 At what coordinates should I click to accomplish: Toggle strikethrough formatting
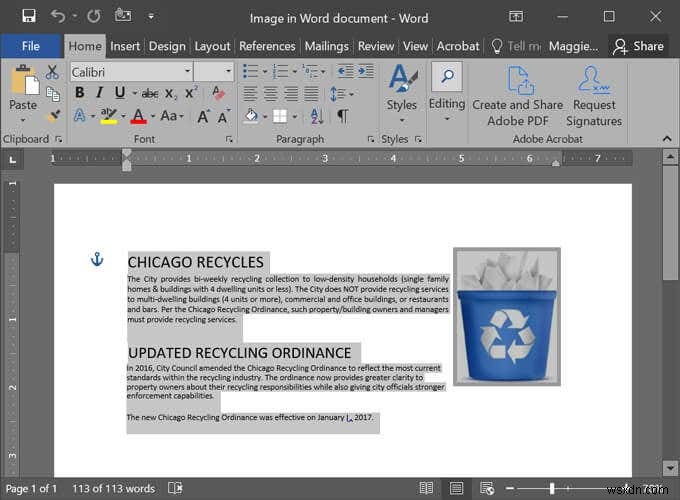(150, 94)
